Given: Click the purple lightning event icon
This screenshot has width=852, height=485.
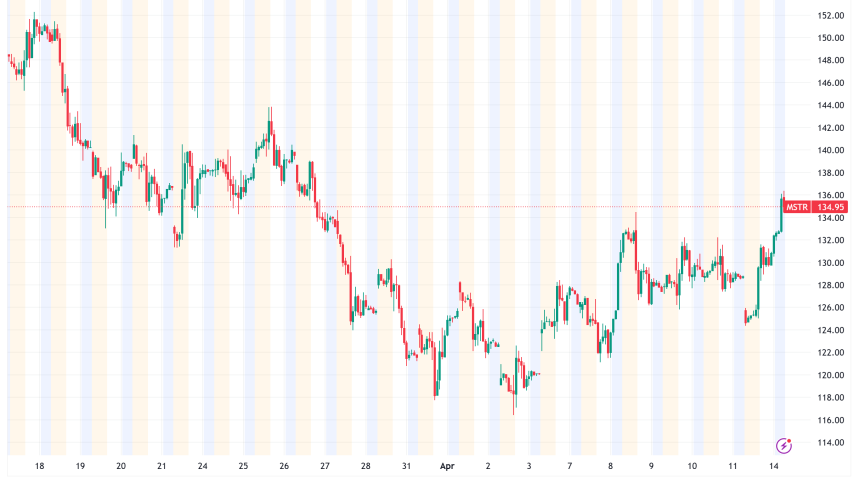Looking at the screenshot, I should point(784,443).
